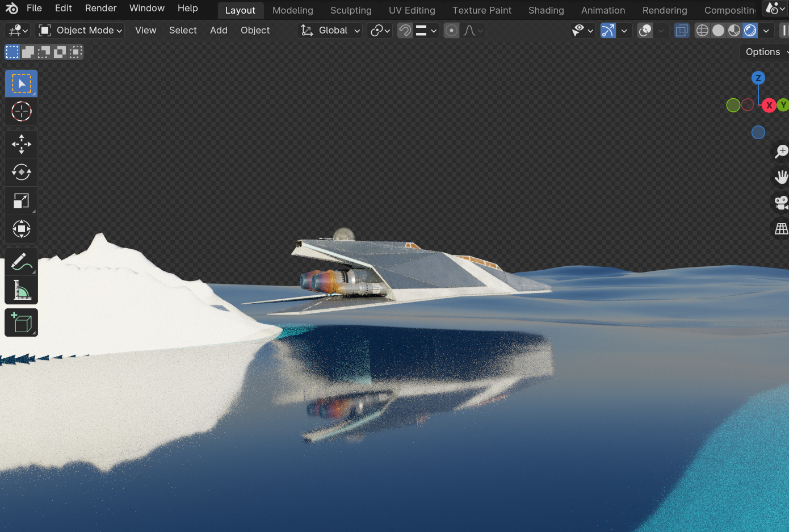Toggle proportional editing
Screen dimensions: 789x532
click(451, 31)
